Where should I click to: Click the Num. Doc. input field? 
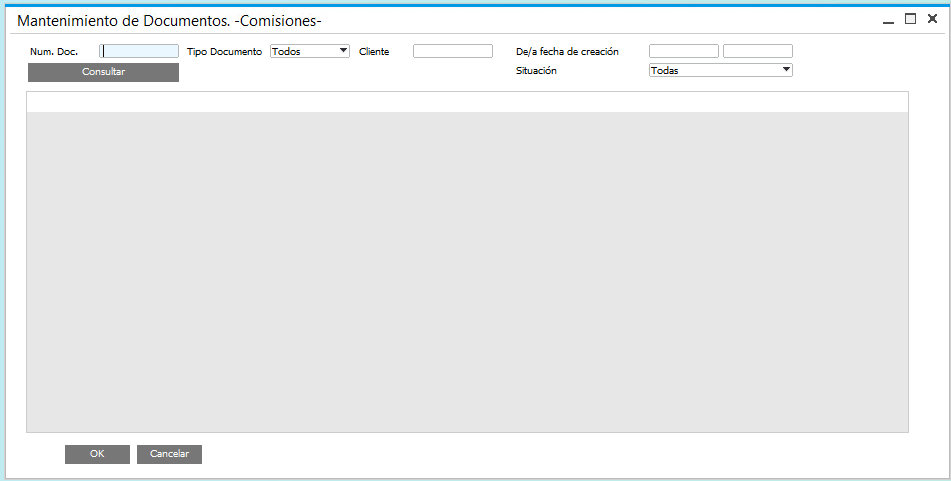[139, 52]
